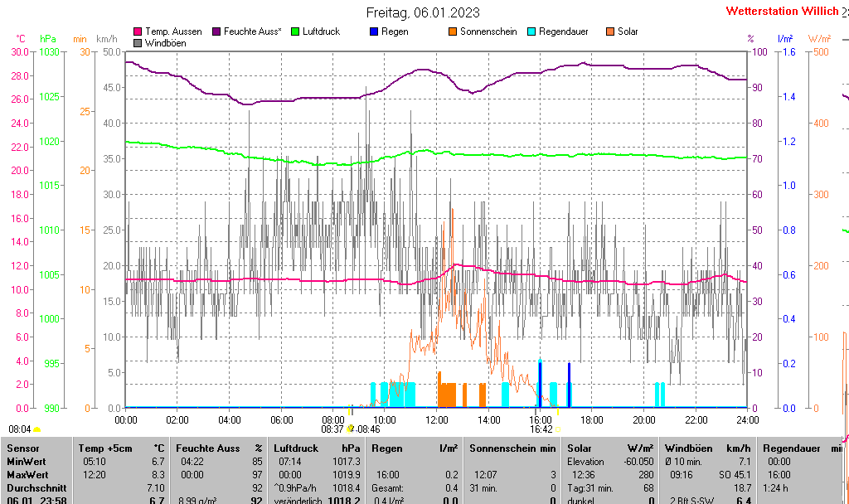Click the 'SO 45.1' maximum gust value
Image resolution: width=849 pixels, height=504 pixels.
coord(735,475)
